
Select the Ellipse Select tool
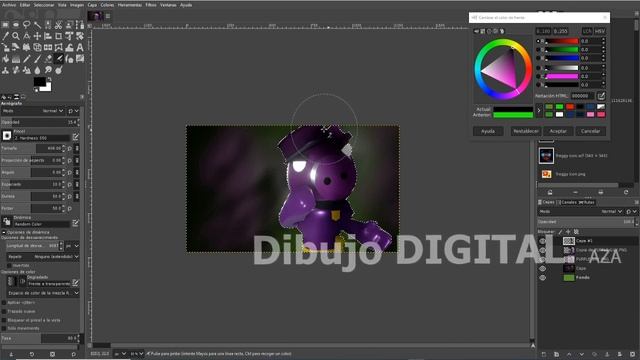click(x=16, y=25)
